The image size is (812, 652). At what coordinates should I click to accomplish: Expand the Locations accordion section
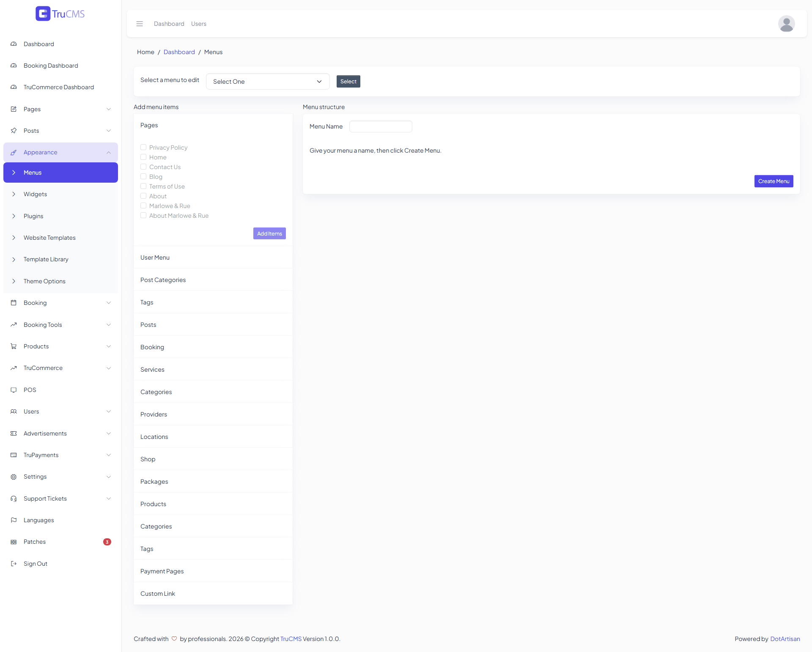click(x=213, y=437)
